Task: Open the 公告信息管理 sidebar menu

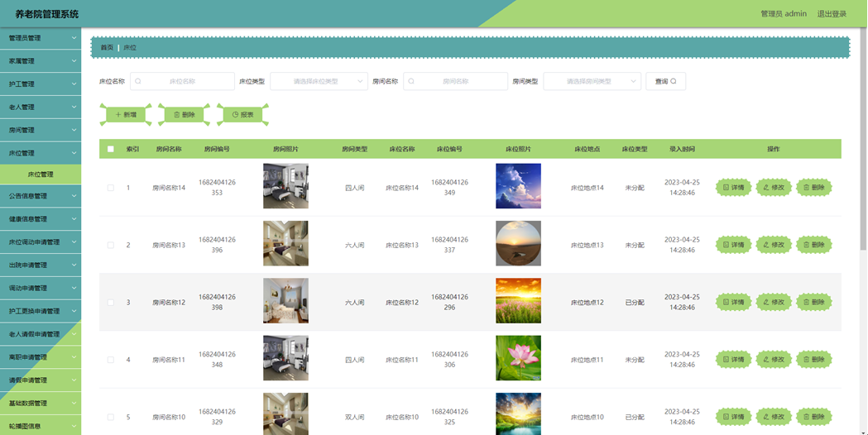Action: [41, 196]
